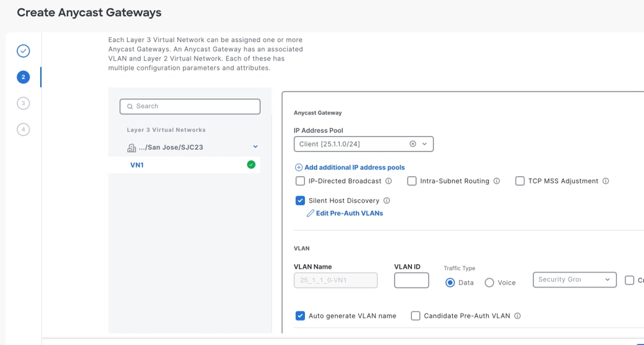Check Candidate Pre-Auth VLAN
Viewport: 644px width, 345px height.
pos(416,316)
